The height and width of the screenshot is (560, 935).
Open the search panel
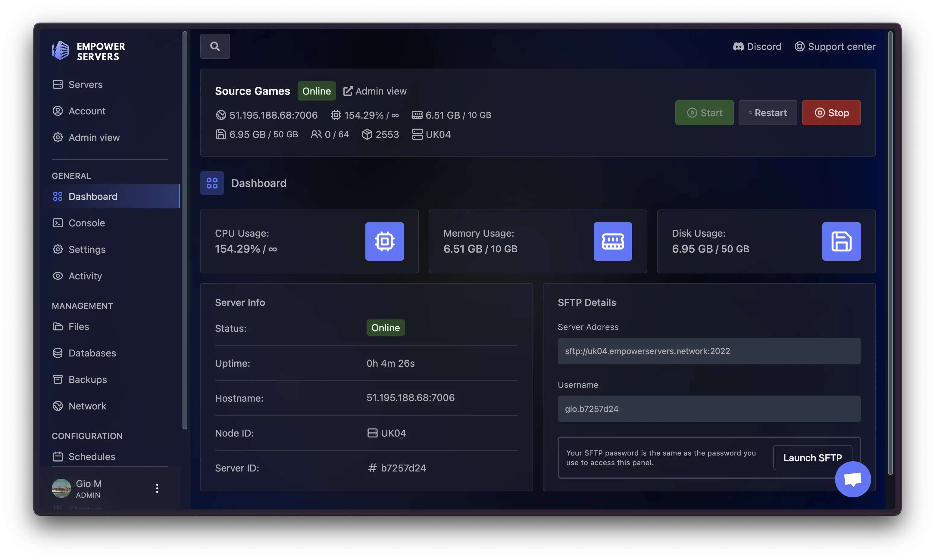point(215,46)
